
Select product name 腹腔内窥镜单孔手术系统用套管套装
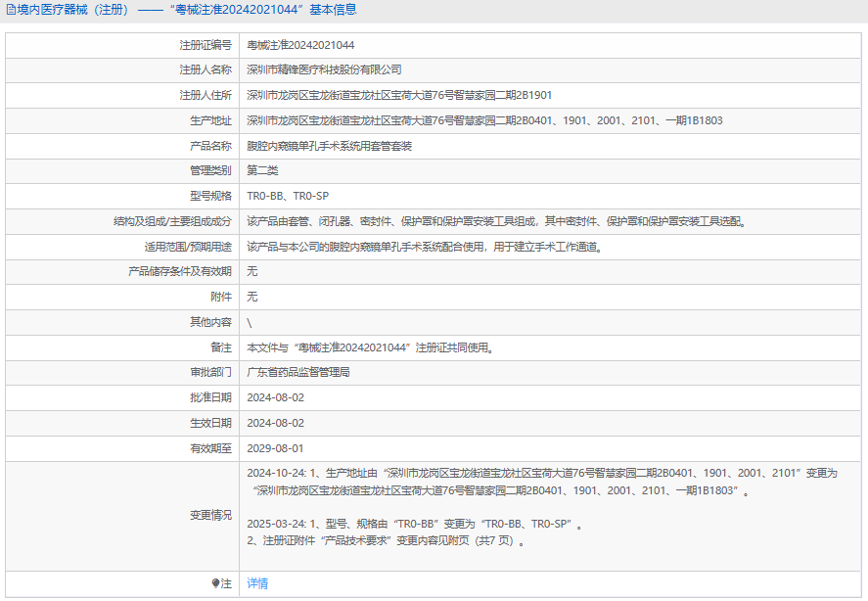330,146
